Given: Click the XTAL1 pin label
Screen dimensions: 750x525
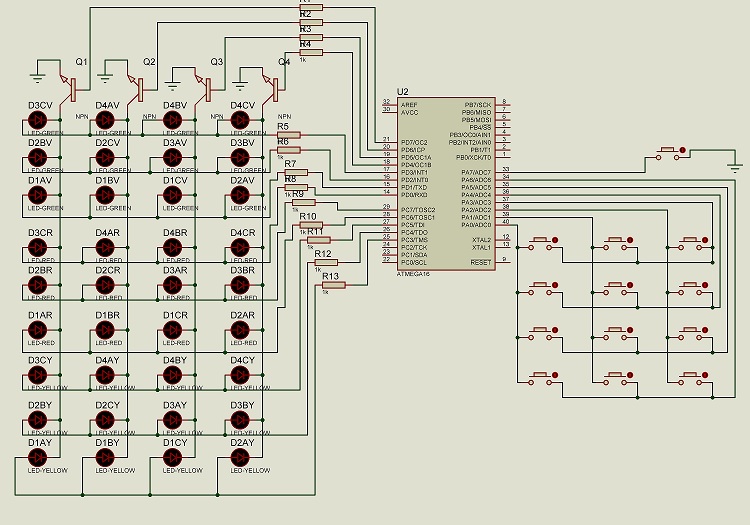Looking at the screenshot, I should click(x=481, y=247).
